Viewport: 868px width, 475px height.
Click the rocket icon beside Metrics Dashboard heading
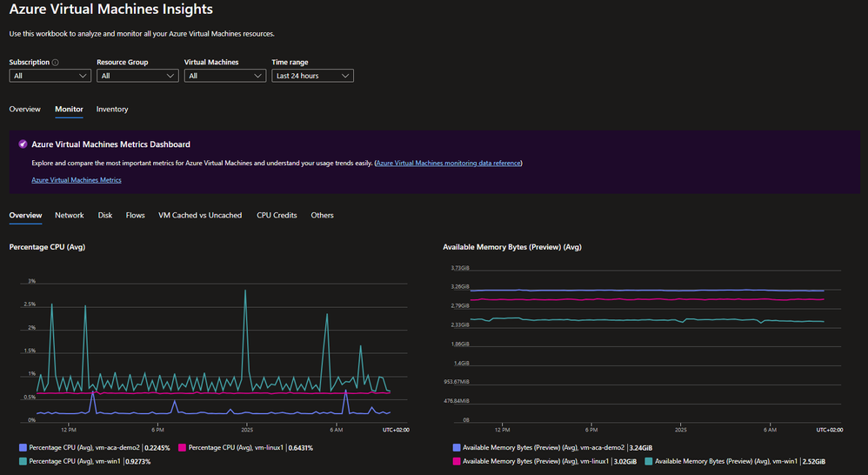tap(23, 144)
